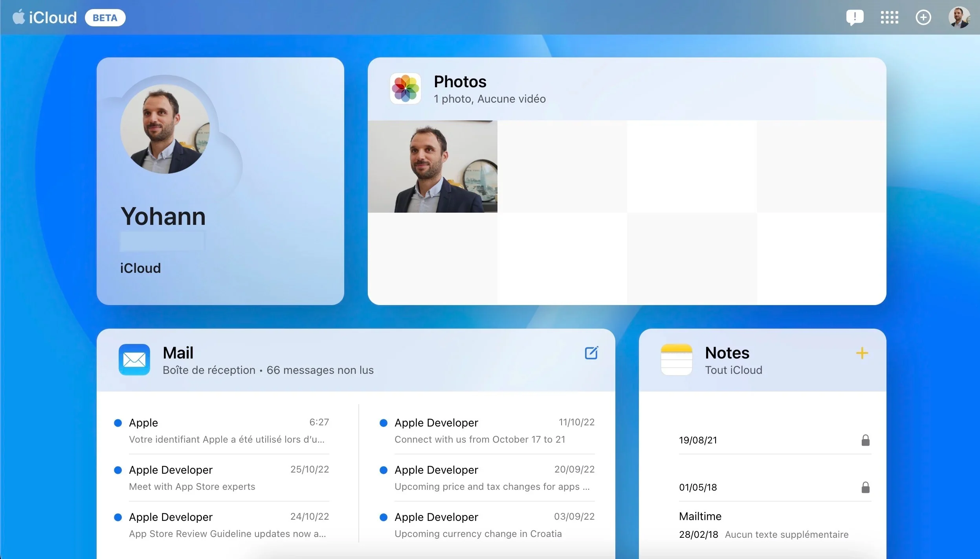
Task: Click the BETA badge
Action: tap(105, 18)
